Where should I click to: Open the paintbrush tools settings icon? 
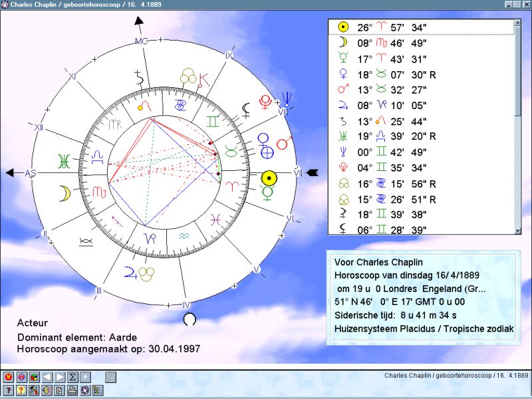pos(35,390)
